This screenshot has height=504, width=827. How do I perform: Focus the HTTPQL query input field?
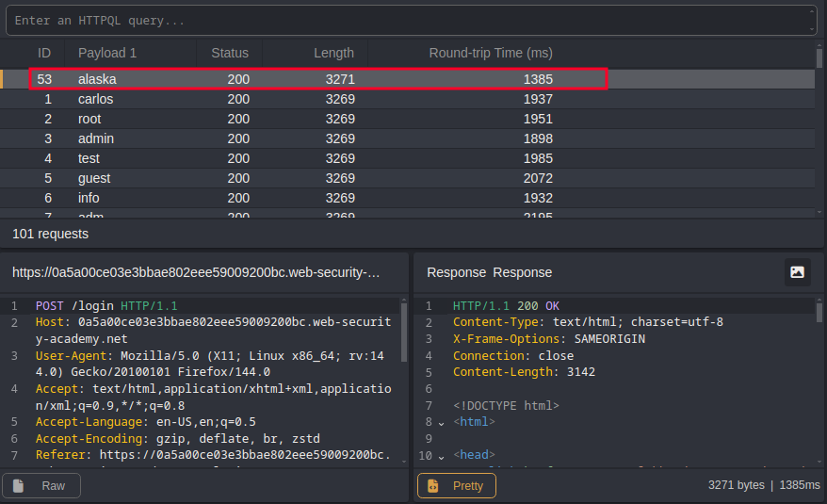405,20
